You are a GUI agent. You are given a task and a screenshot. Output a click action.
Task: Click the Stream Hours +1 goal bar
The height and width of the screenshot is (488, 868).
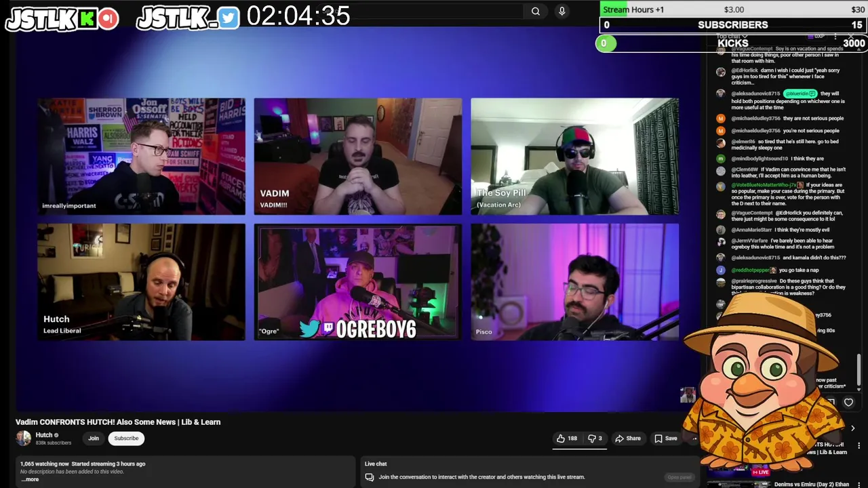point(733,9)
